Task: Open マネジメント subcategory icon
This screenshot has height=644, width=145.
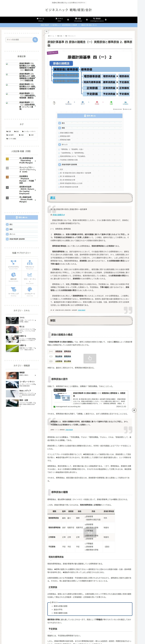Action: tap(30, 264)
